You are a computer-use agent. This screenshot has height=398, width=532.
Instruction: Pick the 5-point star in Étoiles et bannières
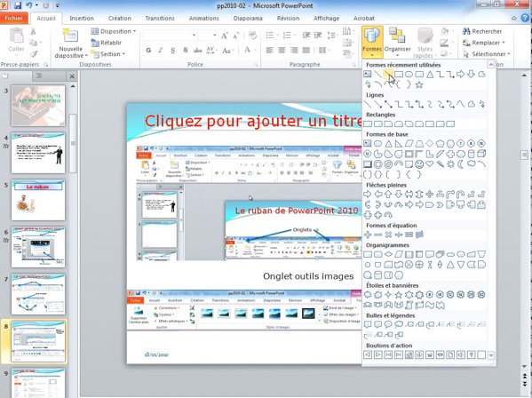coord(399,295)
